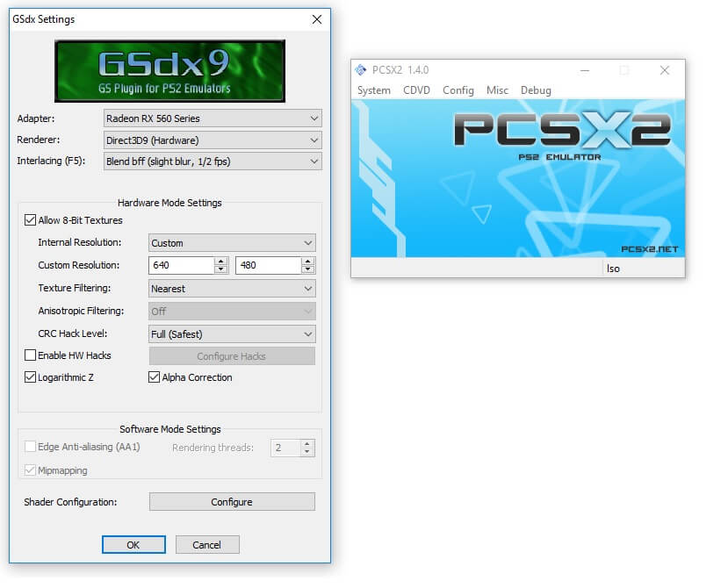The height and width of the screenshot is (588, 728).
Task: Open the Adapter dropdown
Action: 213,118
